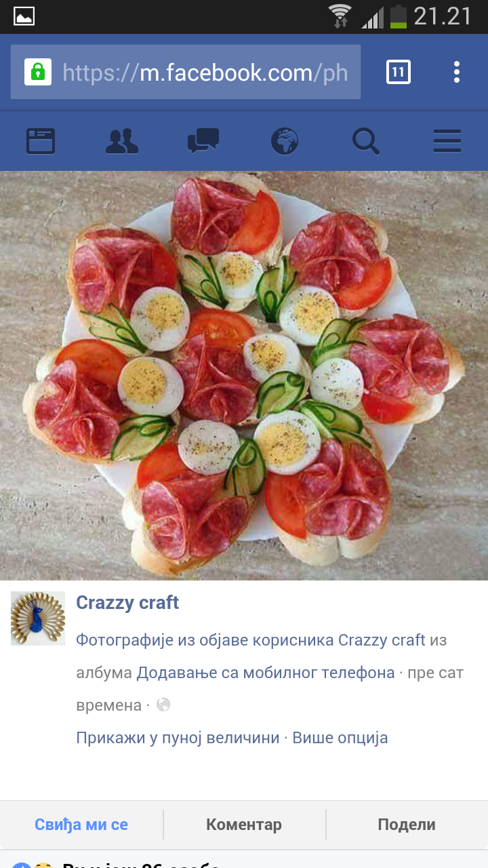Like the photo with Свиђа ми се
This screenshot has height=868, width=488.
(x=81, y=825)
